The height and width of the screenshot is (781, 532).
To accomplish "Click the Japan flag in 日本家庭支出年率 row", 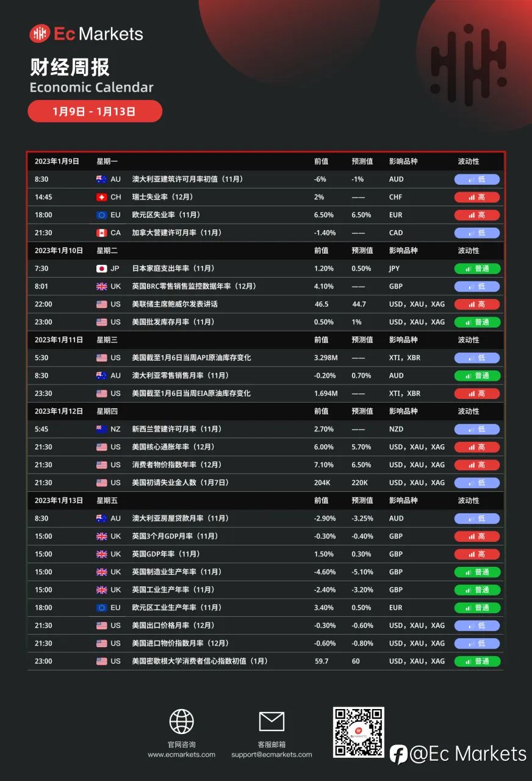I will (101, 268).
